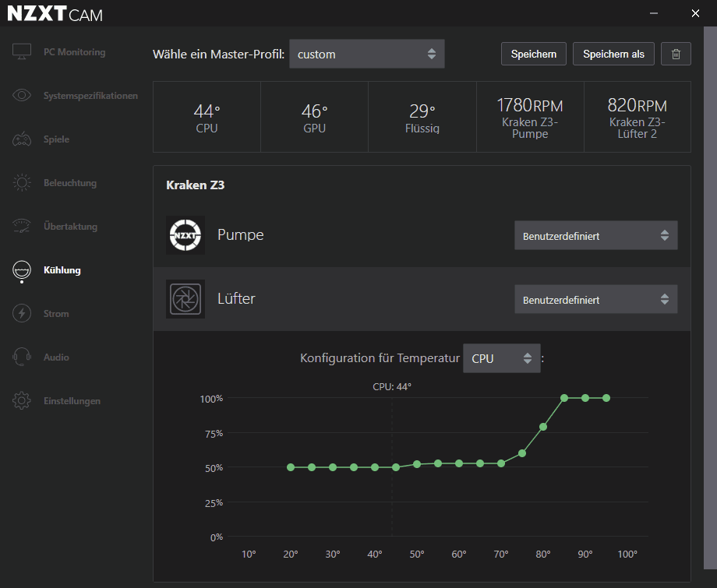Click the Kühlung cooler icon
717x588 pixels.
point(22,270)
